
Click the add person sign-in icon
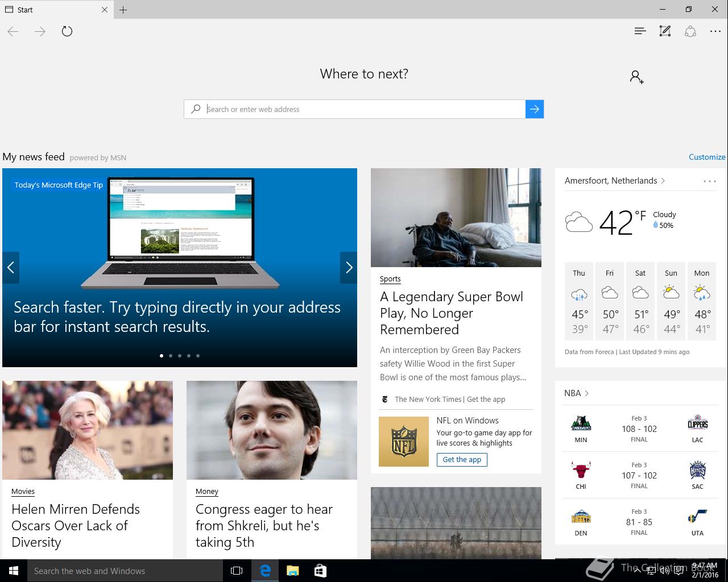click(637, 77)
